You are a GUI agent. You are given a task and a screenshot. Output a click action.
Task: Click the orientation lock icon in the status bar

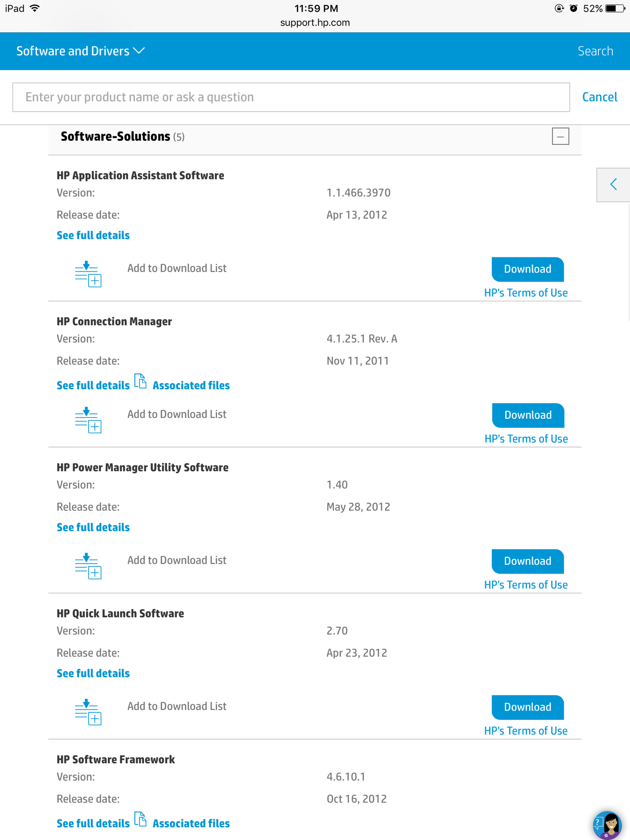[559, 8]
